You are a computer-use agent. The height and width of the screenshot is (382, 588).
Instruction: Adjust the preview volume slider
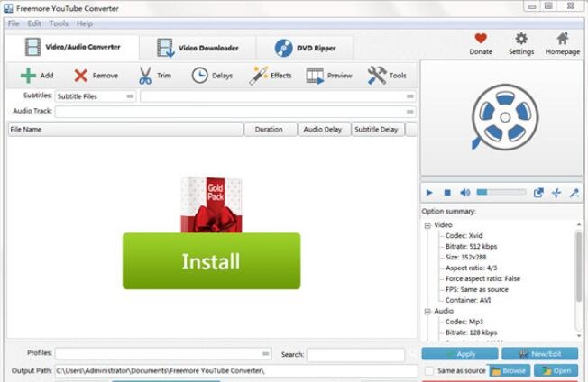pos(501,192)
